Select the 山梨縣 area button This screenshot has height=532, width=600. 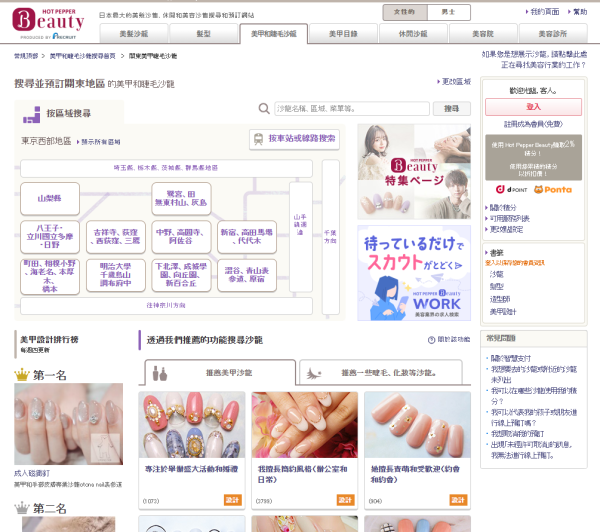pos(50,199)
